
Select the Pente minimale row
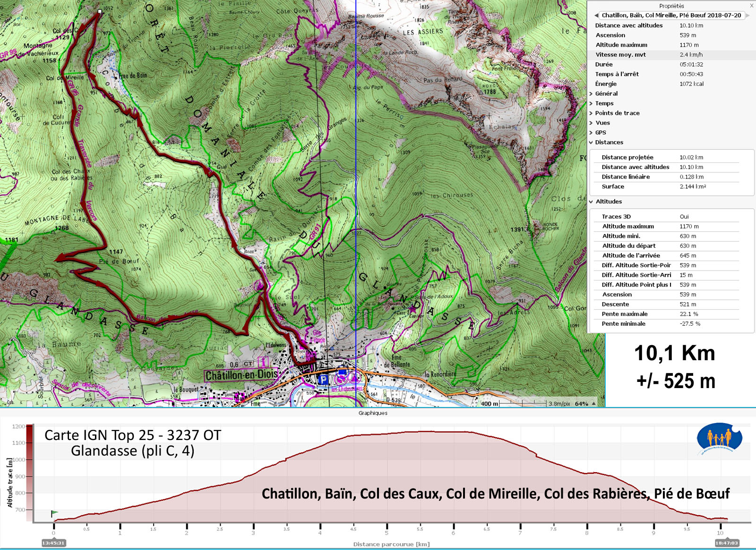(671, 324)
